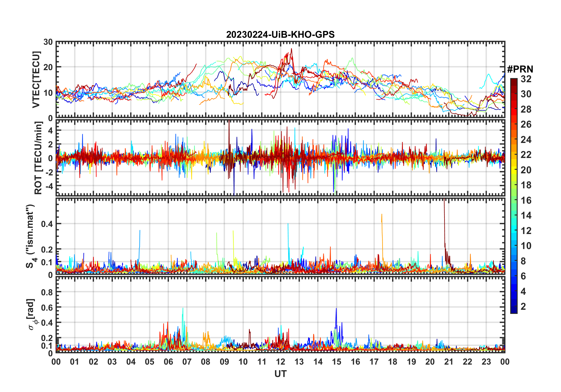Click the VTEC[TECU] y-axis label
Viewport: 561px width, 392px height.
[x=36, y=80]
